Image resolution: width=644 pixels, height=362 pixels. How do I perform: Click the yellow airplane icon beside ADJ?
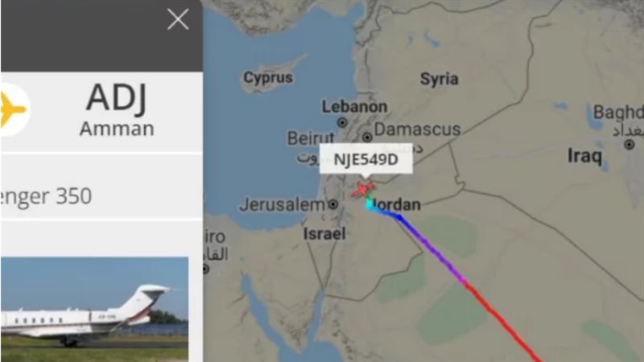click(10, 109)
